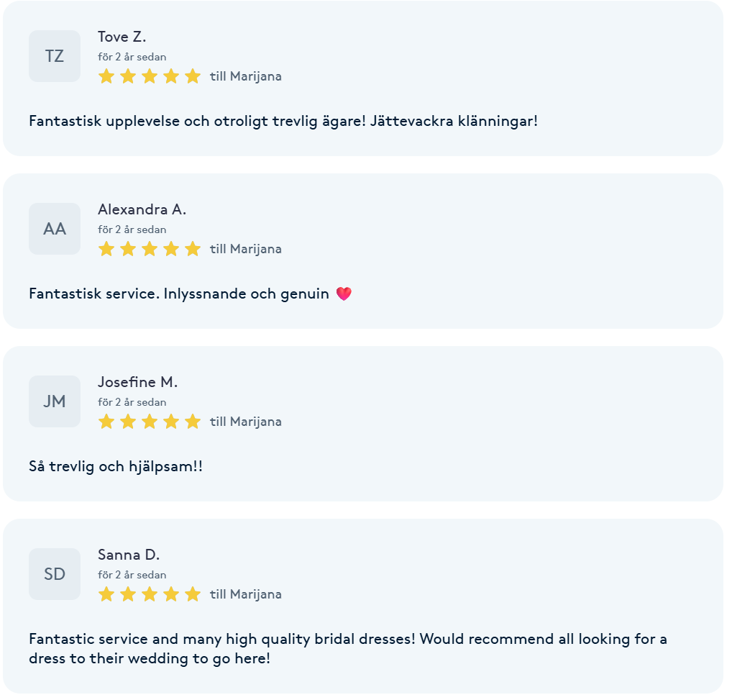Click the red heart emoji in Alexandra's review
732x700 pixels.
coord(344,294)
